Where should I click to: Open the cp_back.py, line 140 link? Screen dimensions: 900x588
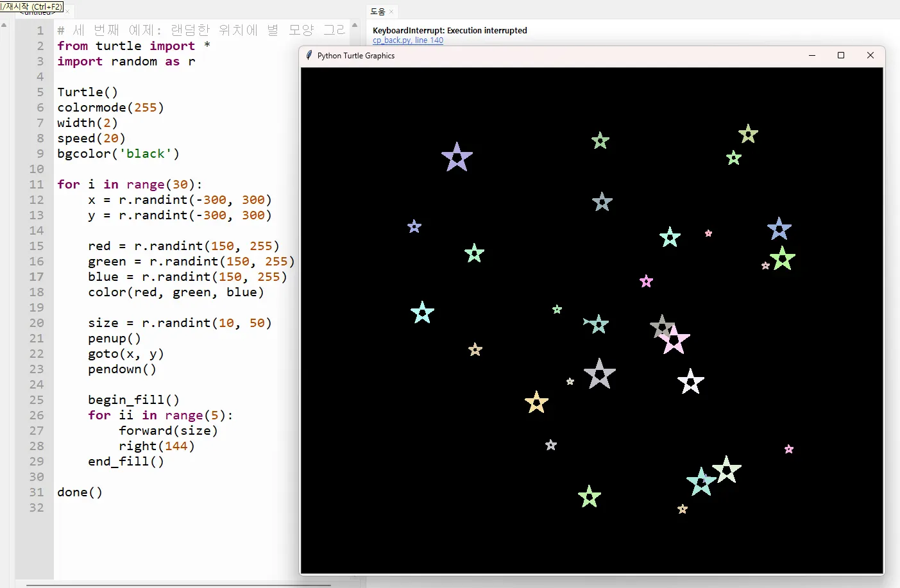(408, 40)
